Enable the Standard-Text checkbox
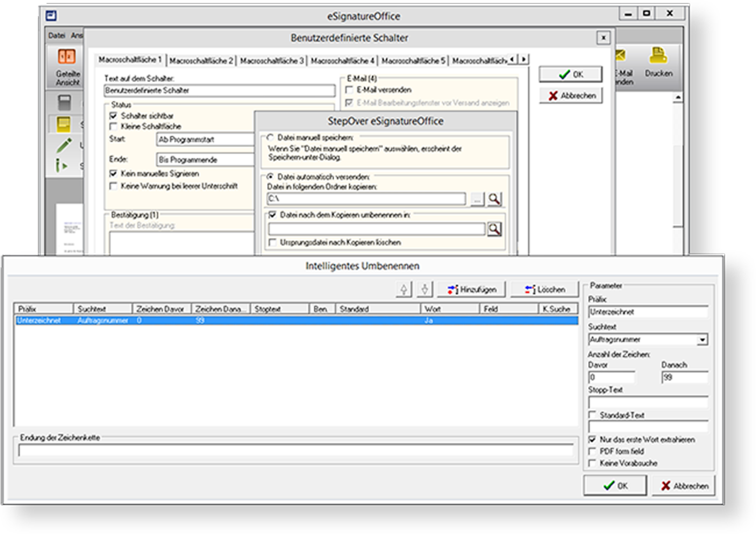 [x=592, y=415]
